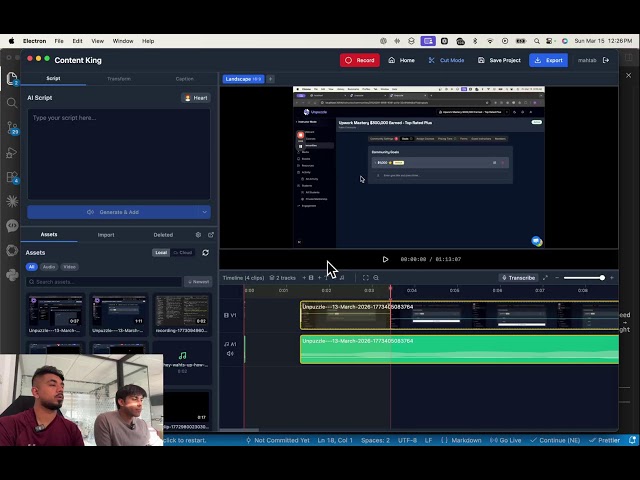This screenshot has width=640, height=480.
Task: Switch to the Import tab
Action: pos(106,235)
